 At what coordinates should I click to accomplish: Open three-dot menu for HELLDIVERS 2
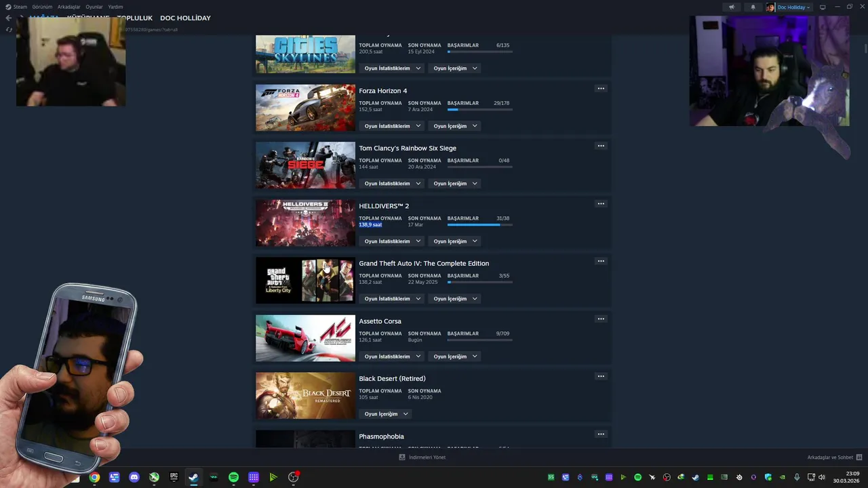click(600, 203)
